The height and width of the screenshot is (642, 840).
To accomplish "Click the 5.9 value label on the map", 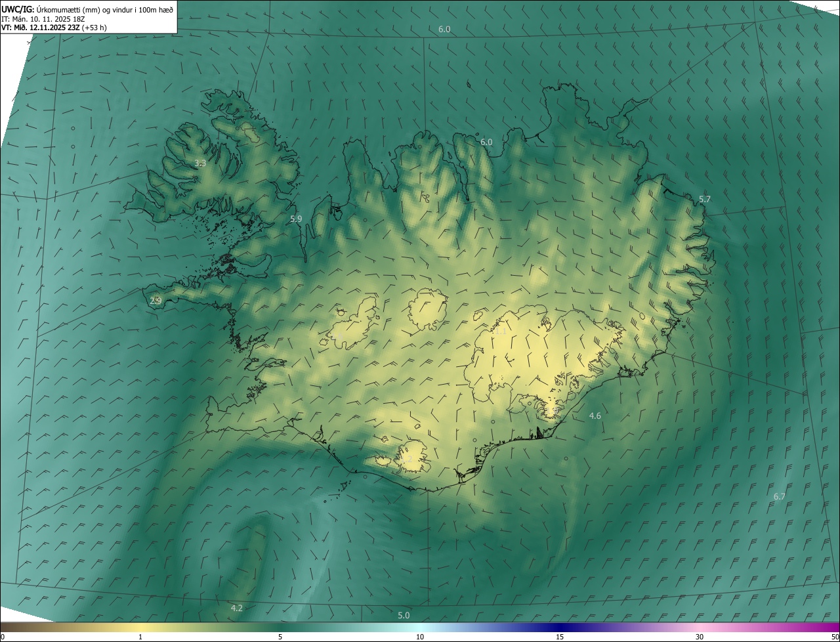I will pyautogui.click(x=296, y=219).
